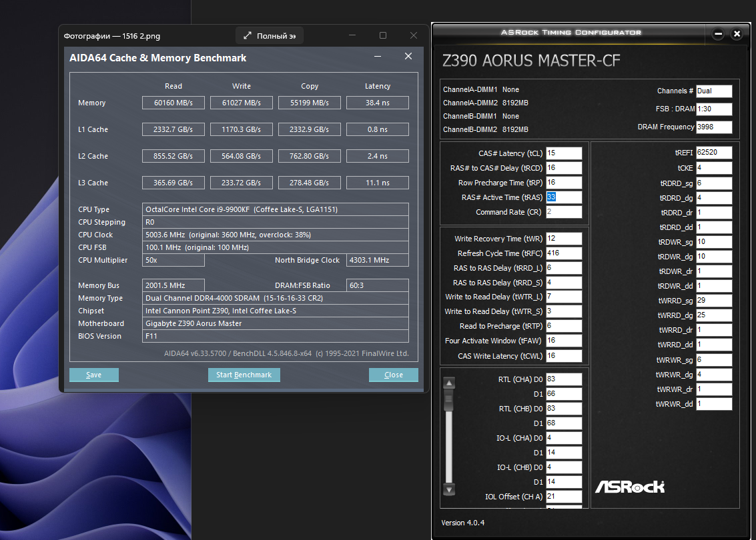The height and width of the screenshot is (540, 756).
Task: Click the tREFI value field
Action: [714, 153]
